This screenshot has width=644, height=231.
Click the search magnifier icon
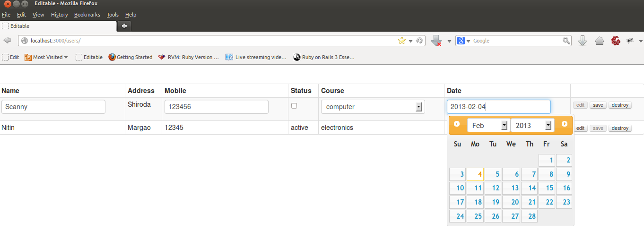tap(566, 41)
